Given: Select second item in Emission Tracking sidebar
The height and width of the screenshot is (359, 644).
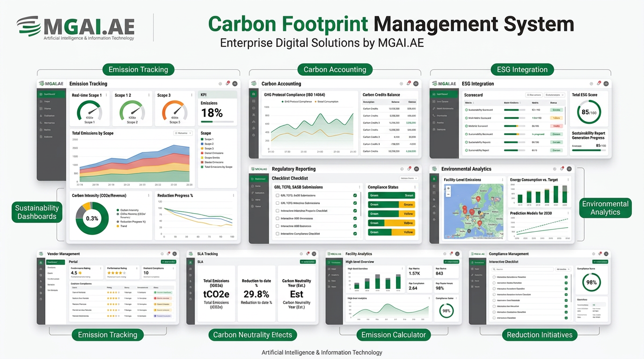Looking at the screenshot, I should (x=51, y=101).
